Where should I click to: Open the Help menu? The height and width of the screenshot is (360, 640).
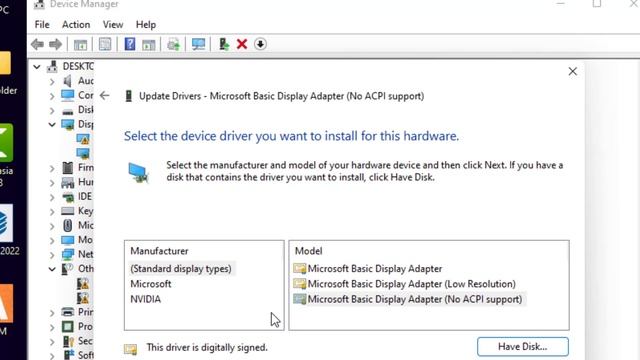click(146, 25)
